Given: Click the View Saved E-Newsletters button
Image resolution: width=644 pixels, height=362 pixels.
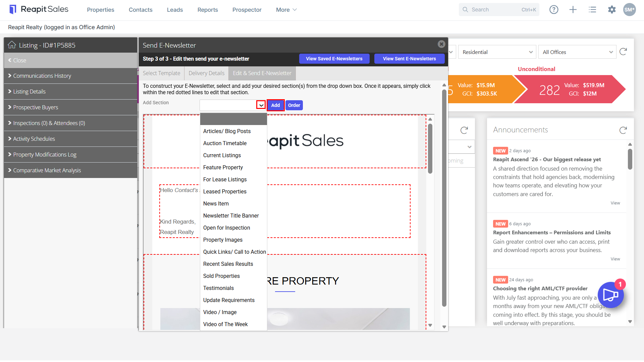Looking at the screenshot, I should tap(334, 59).
